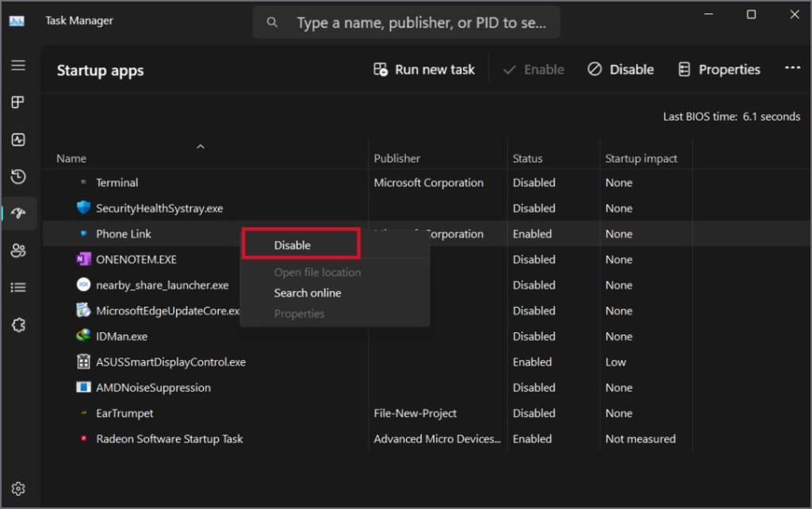Maximize the Task Manager window

[x=751, y=14]
